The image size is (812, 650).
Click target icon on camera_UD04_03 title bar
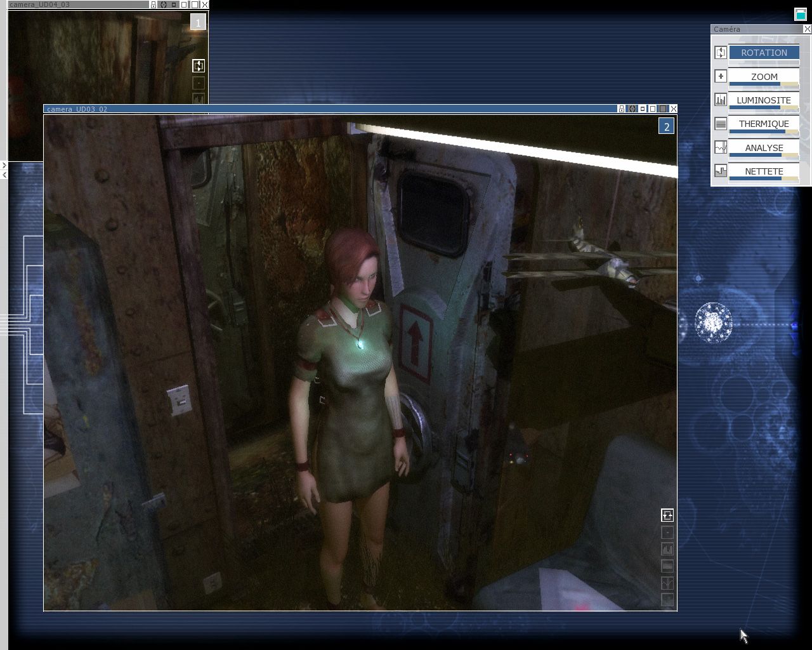[164, 4]
